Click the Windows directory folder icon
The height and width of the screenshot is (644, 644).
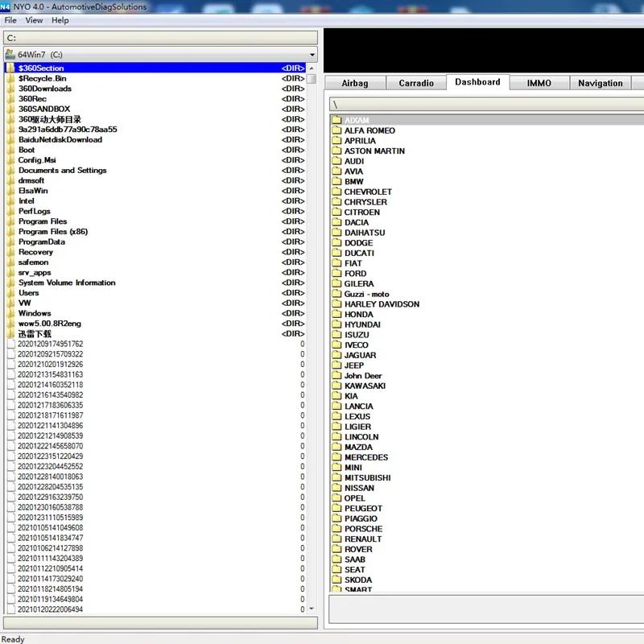click(10, 313)
